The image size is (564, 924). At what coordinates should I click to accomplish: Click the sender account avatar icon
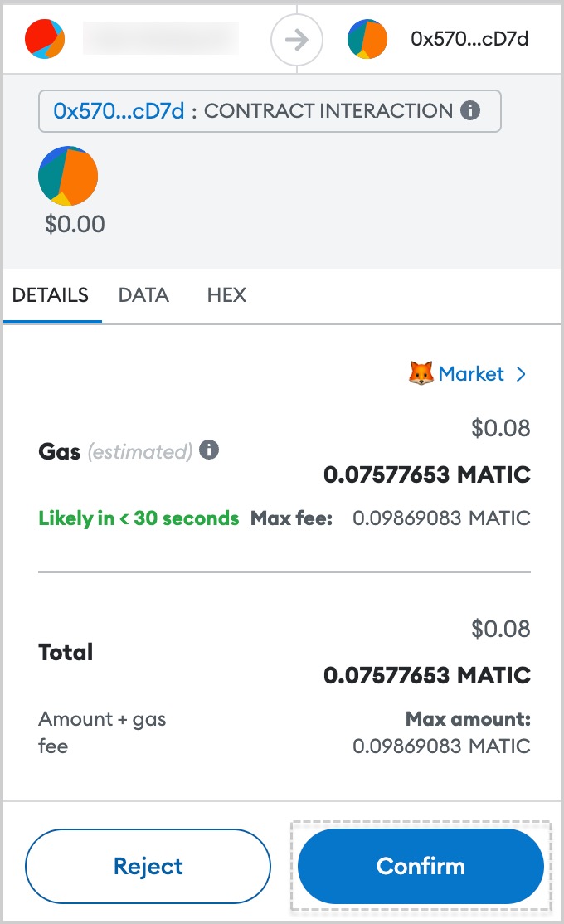(x=45, y=39)
